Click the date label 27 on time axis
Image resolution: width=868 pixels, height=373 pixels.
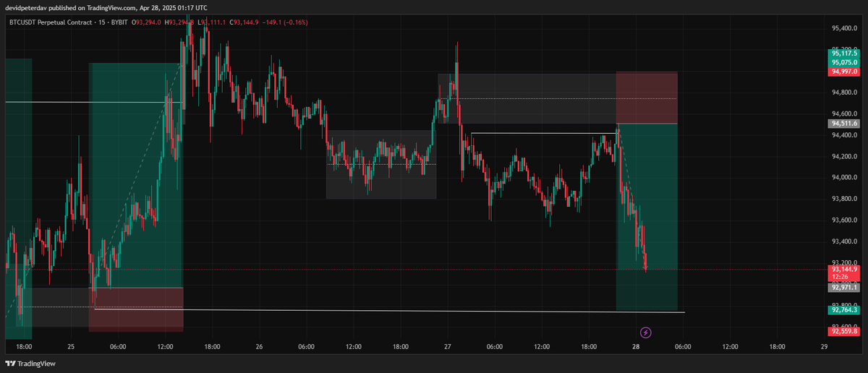point(448,347)
